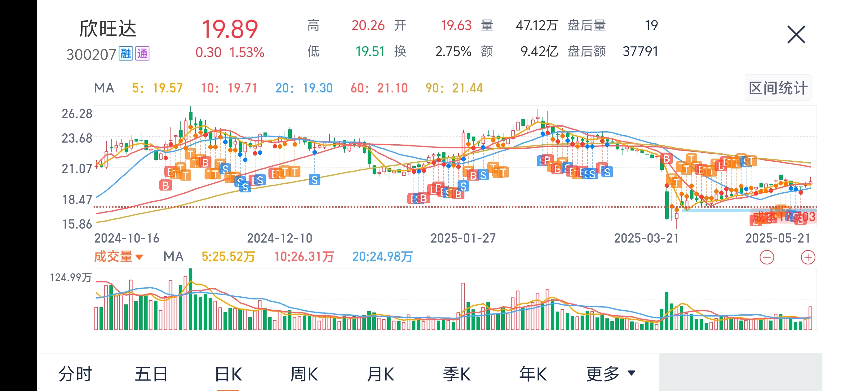The image size is (868, 391).
Task: Click the tallest green volume bar
Action: (x=190, y=299)
